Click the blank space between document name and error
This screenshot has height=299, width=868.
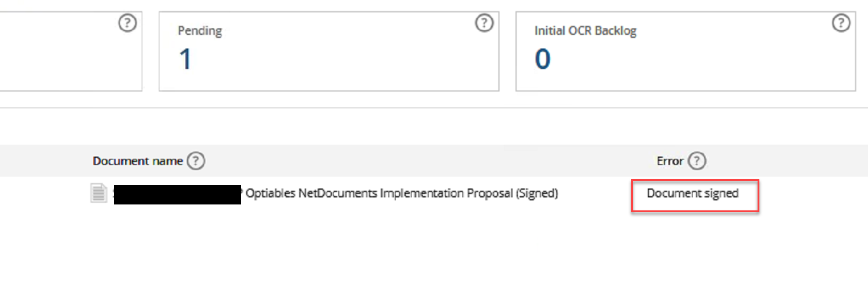tap(596, 193)
